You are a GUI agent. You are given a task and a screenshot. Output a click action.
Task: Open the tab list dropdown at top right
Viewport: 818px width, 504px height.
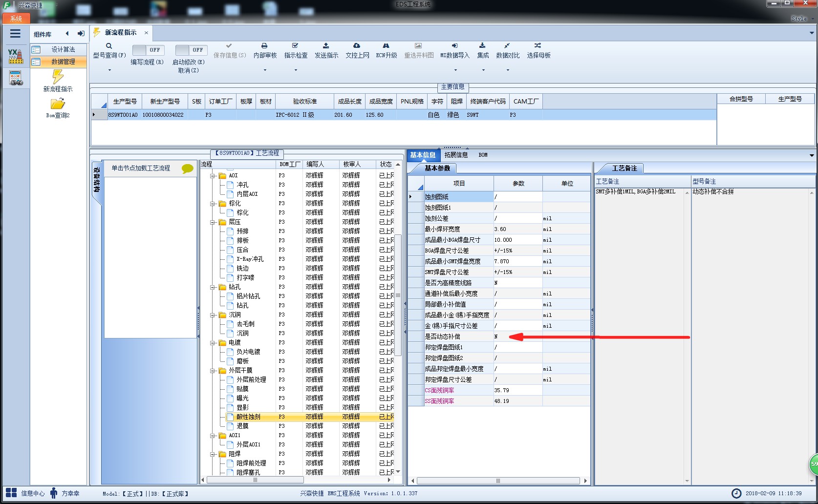[812, 33]
